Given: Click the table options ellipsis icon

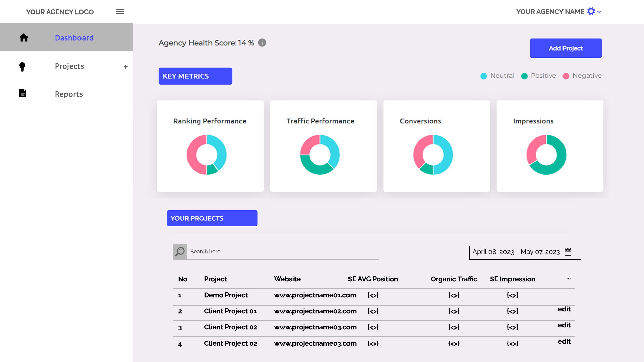Looking at the screenshot, I should point(568,279).
